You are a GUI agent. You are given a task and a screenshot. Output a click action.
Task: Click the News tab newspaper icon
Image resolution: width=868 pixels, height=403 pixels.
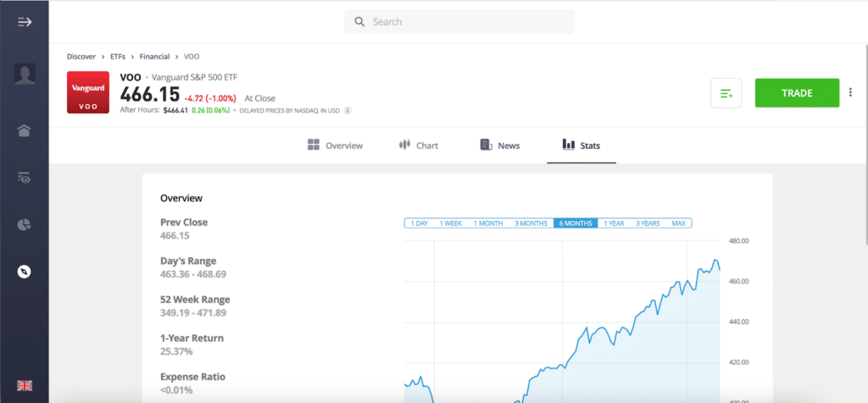pos(487,145)
